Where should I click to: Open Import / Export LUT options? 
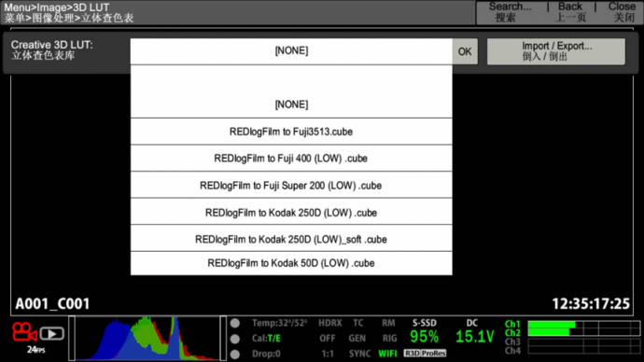pyautogui.click(x=556, y=51)
